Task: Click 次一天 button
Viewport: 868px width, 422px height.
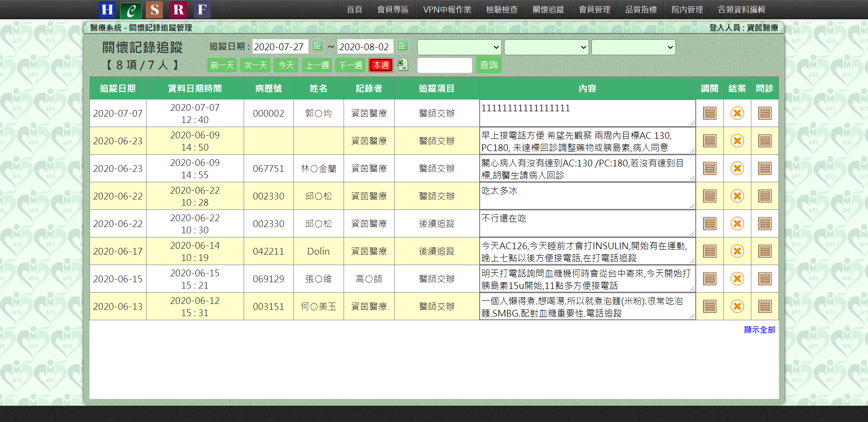Action: pyautogui.click(x=255, y=65)
